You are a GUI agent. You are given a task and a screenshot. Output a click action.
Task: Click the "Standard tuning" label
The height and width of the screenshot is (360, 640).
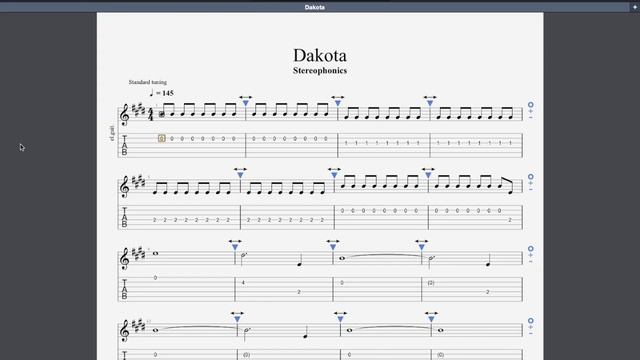point(148,82)
